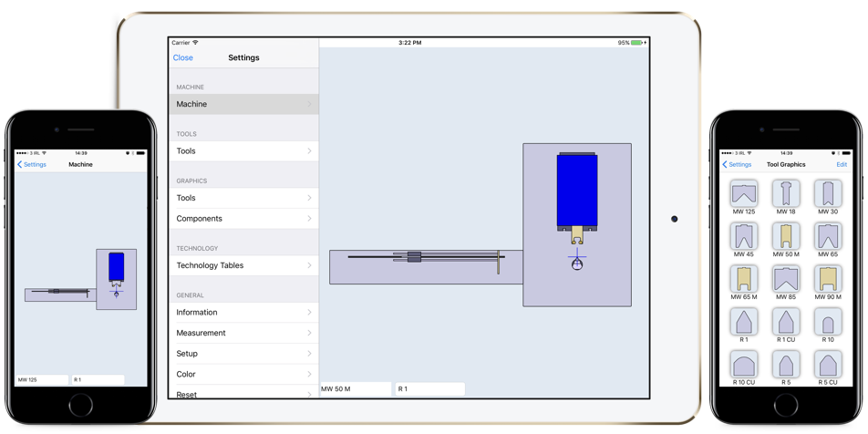Close the iPad Settings panel
868x434 pixels.
coord(183,57)
